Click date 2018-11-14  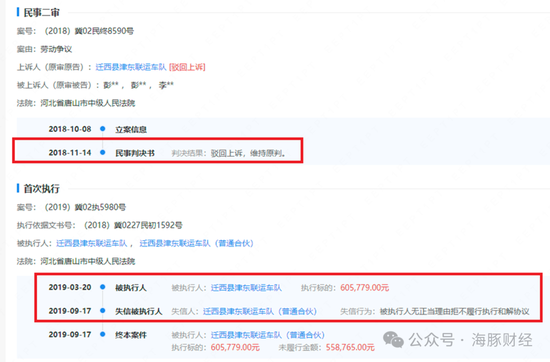70,153
